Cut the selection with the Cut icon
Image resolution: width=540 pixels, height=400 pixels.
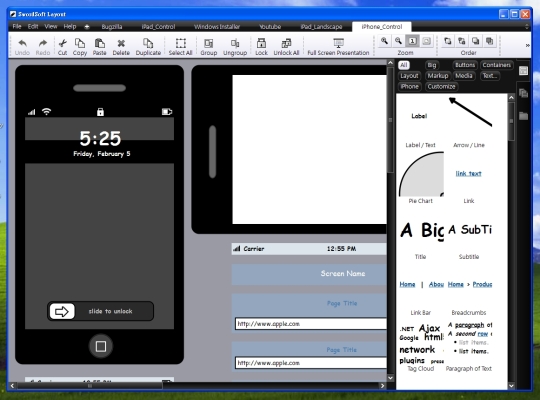coord(62,47)
